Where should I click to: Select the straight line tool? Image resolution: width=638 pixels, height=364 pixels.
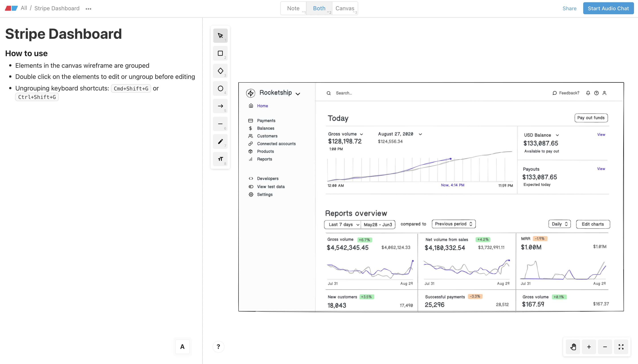tap(220, 124)
